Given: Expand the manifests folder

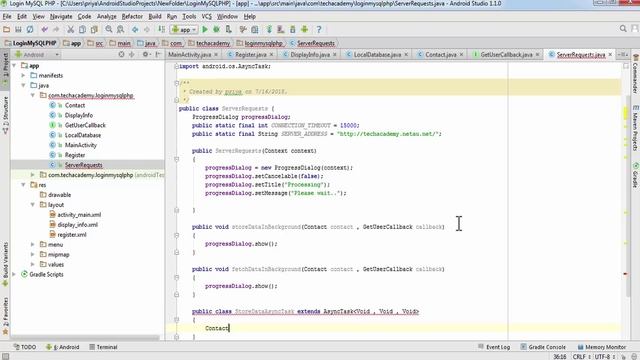Looking at the screenshot, I should pos(23,76).
